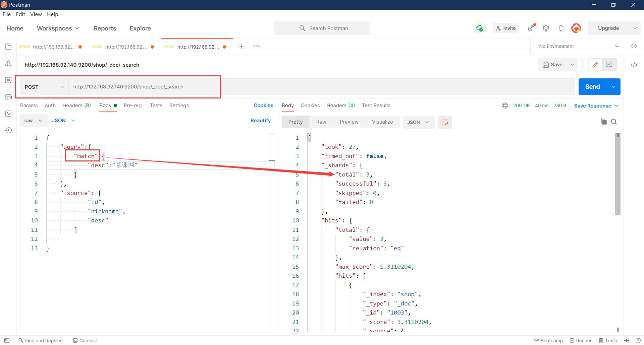Click the Search Postman field
644x345 pixels.
(x=322, y=28)
